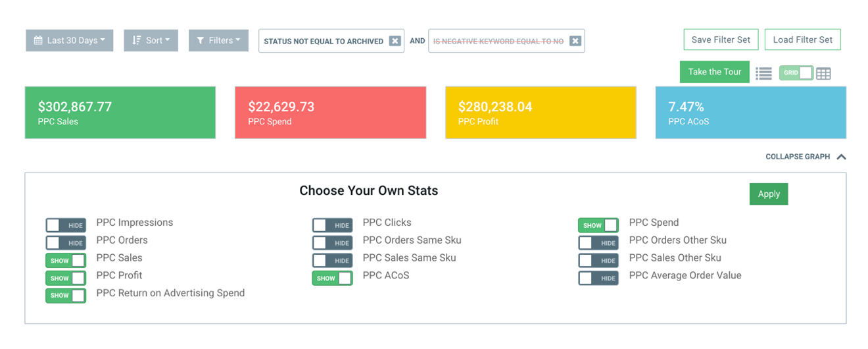Screen dimensions: 868x349
Task: Expand the Filters dropdown
Action: [x=218, y=40]
